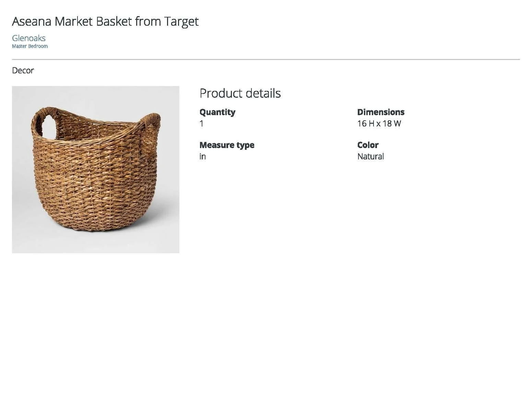Select the Natural color value
532x411 pixels.
[x=370, y=157]
